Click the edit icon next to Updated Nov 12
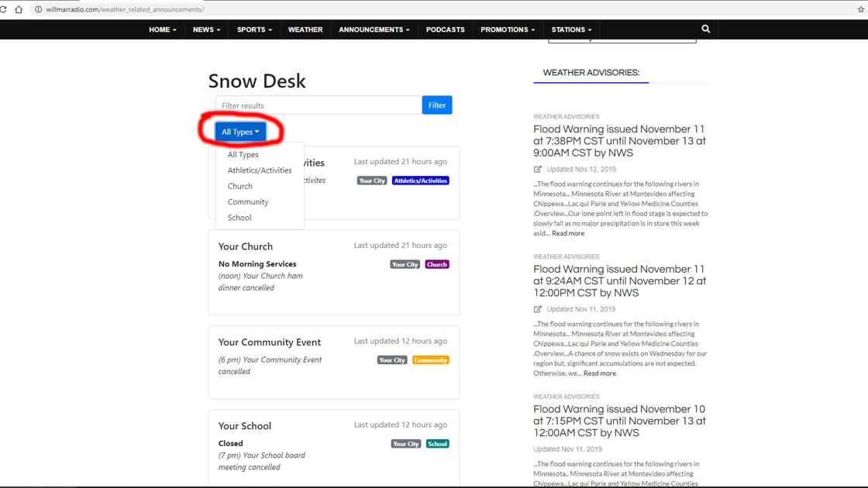This screenshot has width=868, height=488. tap(538, 169)
